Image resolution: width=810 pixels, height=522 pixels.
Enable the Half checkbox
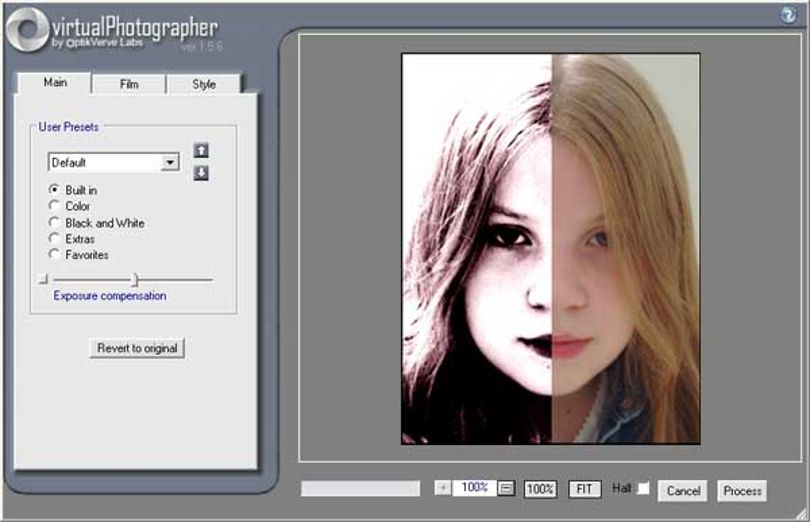pyautogui.click(x=643, y=488)
